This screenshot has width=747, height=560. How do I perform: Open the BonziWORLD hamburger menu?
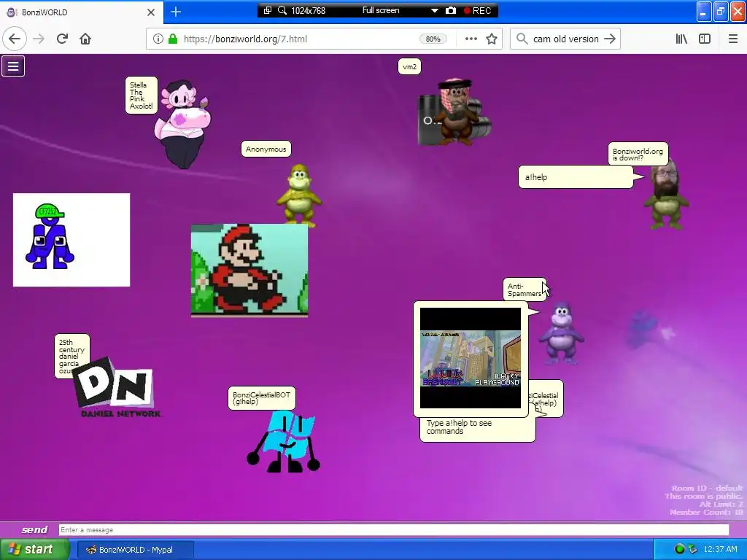(x=13, y=66)
